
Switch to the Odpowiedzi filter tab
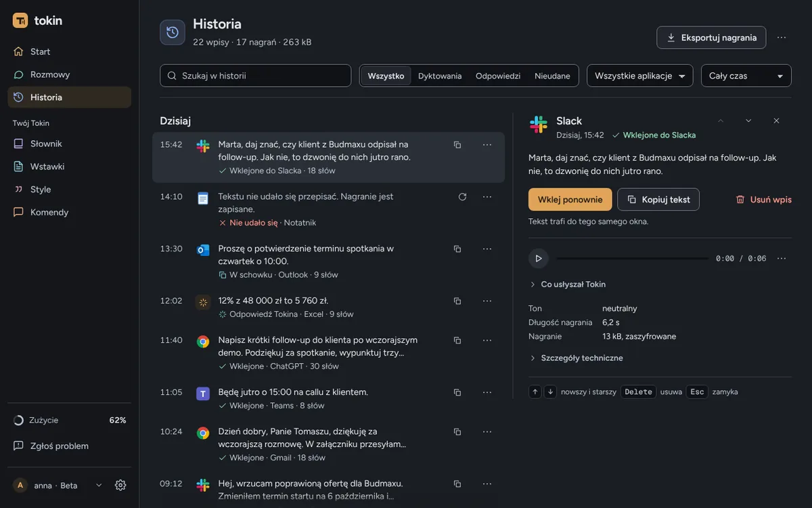(498, 76)
